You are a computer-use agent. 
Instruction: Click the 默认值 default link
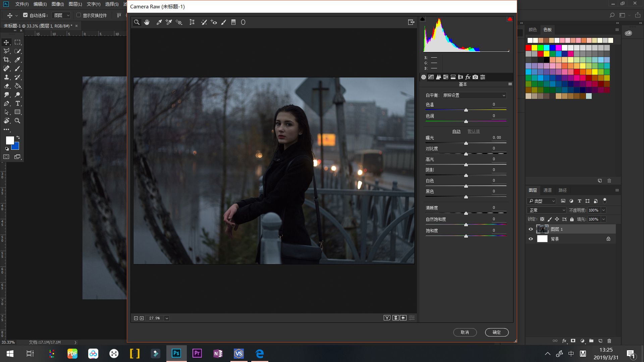[x=474, y=131]
